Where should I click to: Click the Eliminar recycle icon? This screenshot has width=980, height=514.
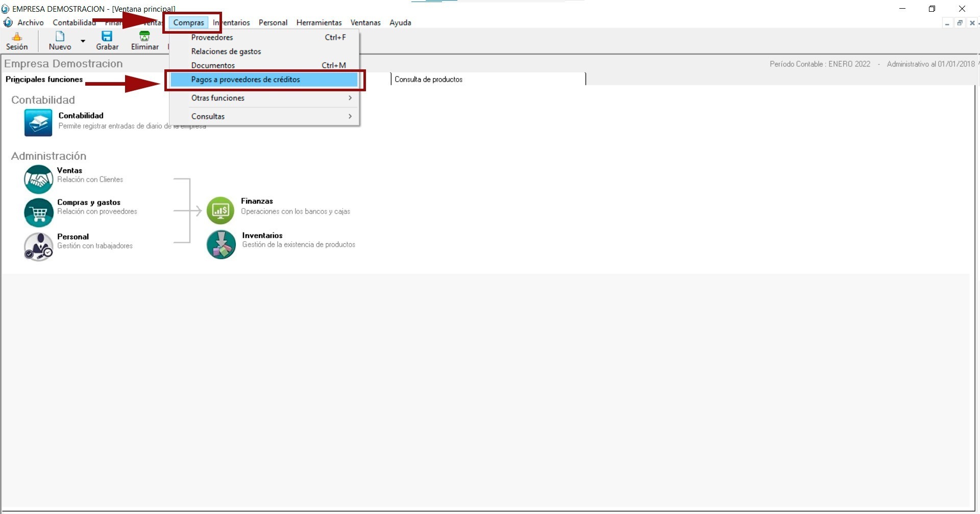click(x=144, y=37)
